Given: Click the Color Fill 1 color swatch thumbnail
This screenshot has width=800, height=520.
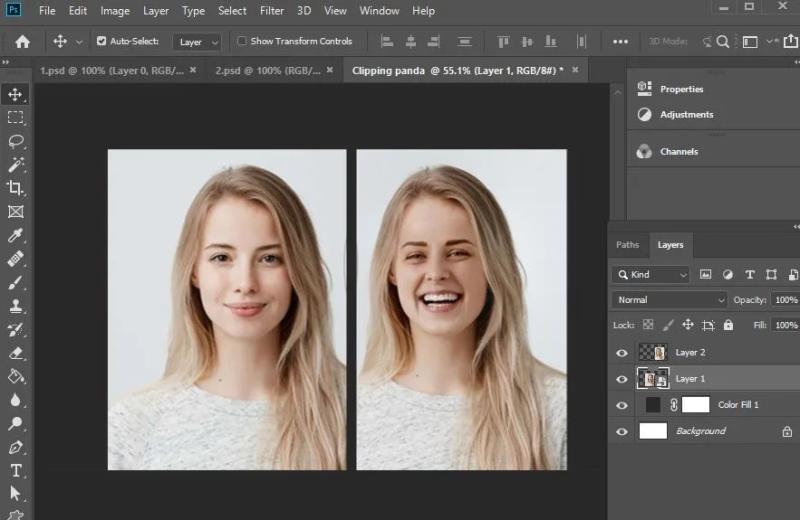Looking at the screenshot, I should (x=653, y=405).
